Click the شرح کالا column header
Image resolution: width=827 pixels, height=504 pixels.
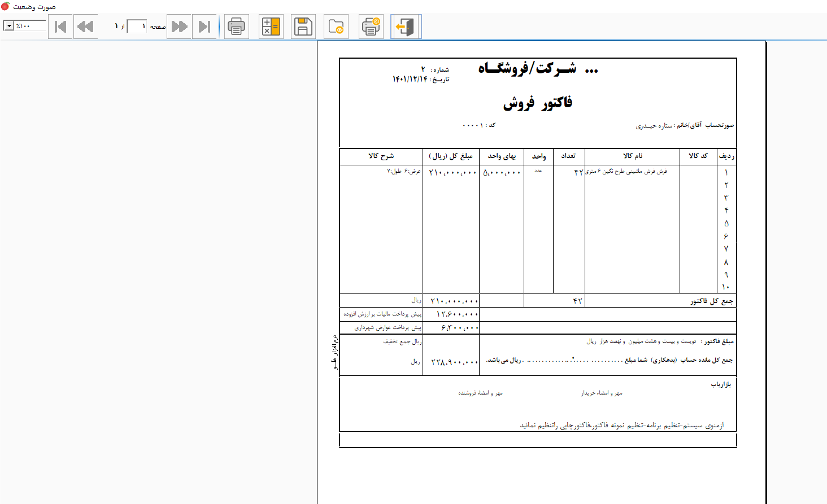pyautogui.click(x=381, y=156)
